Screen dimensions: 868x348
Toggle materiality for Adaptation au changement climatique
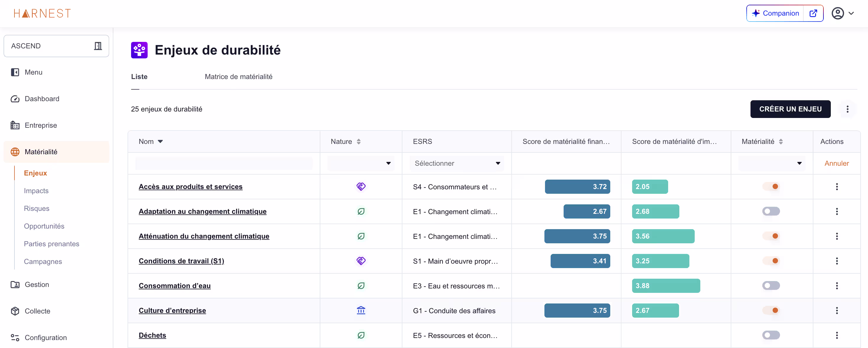[x=771, y=211]
